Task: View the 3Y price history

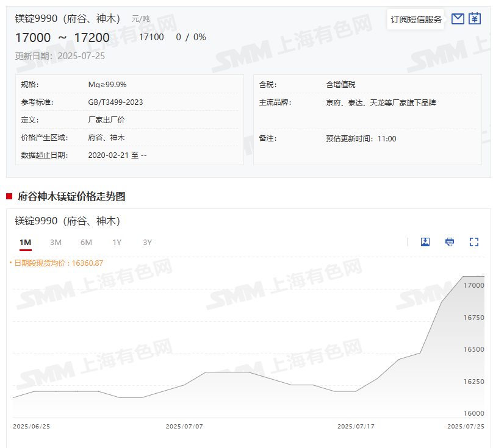Action: point(147,243)
